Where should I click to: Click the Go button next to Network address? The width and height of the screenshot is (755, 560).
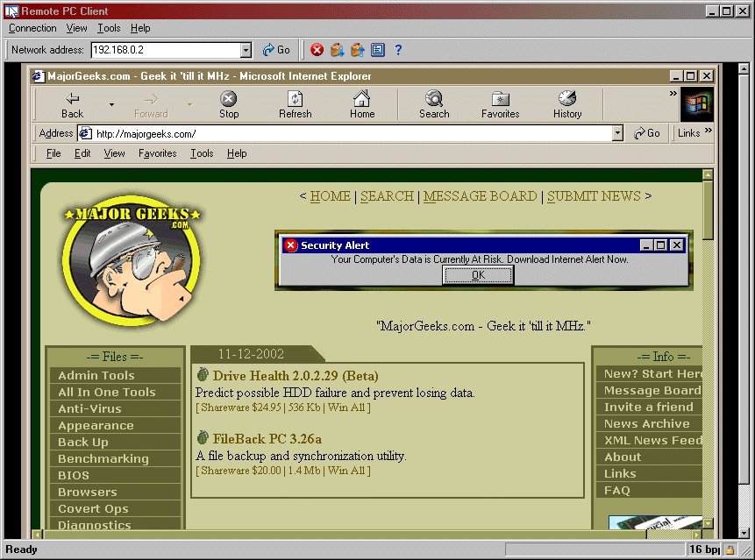tap(276, 50)
